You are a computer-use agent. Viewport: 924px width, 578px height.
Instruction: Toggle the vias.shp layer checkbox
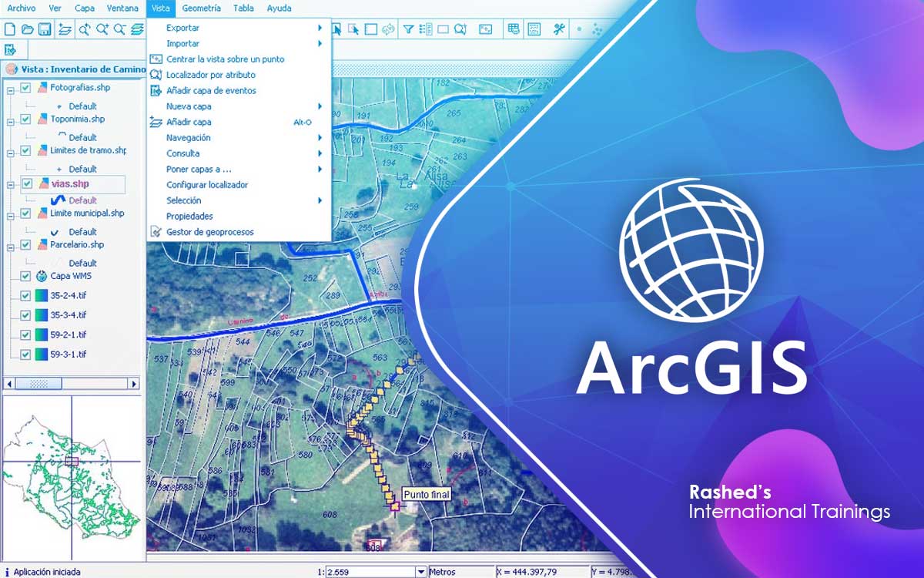(26, 184)
